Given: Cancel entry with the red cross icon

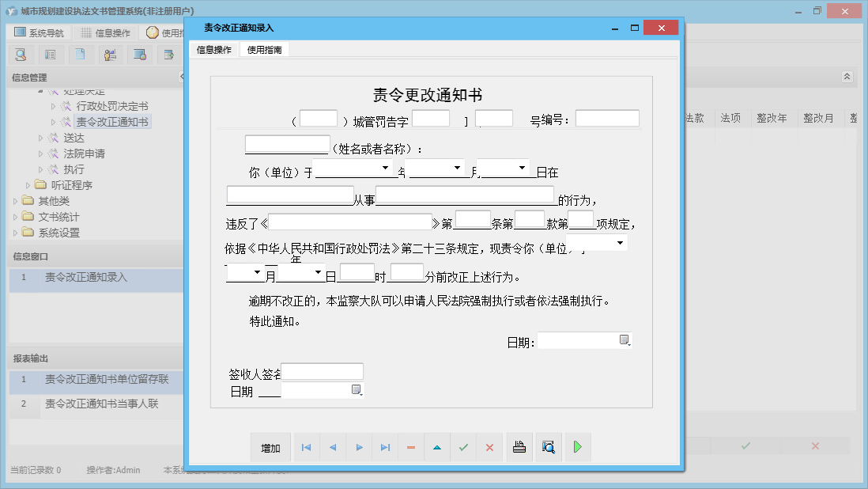Looking at the screenshot, I should click(489, 447).
